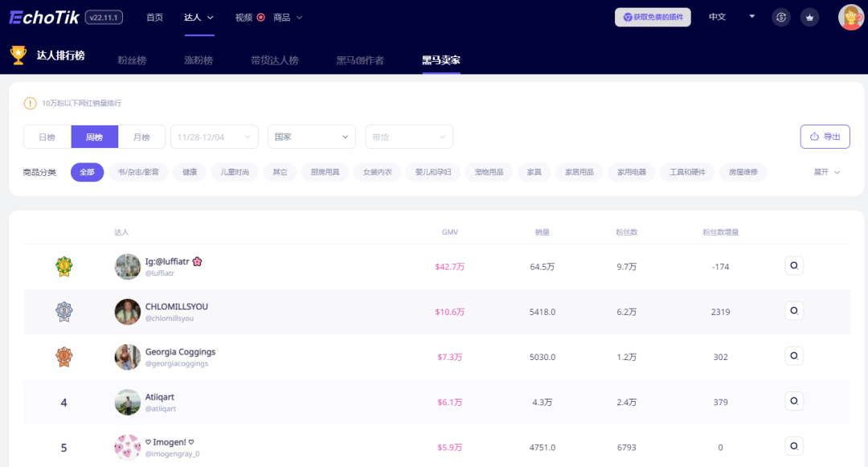Image resolution: width=868 pixels, height=467 pixels.
Task: Click the 粉丝数增量 column header
Action: tap(721, 231)
